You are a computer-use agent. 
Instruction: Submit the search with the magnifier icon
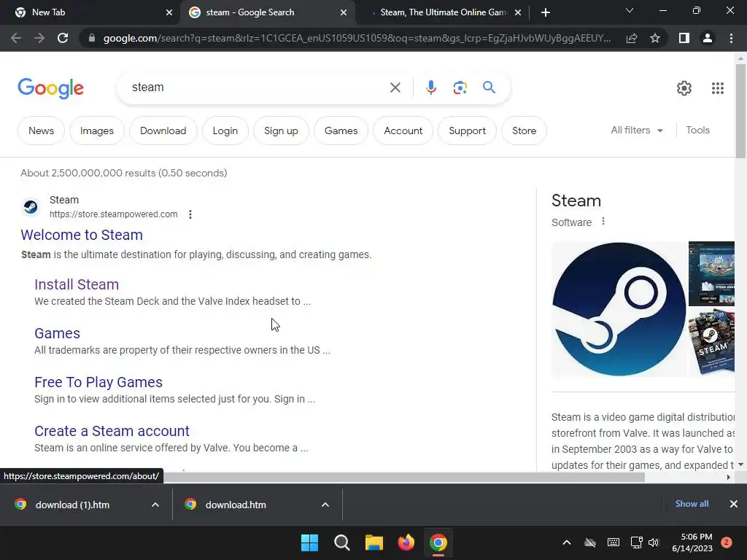coord(489,87)
